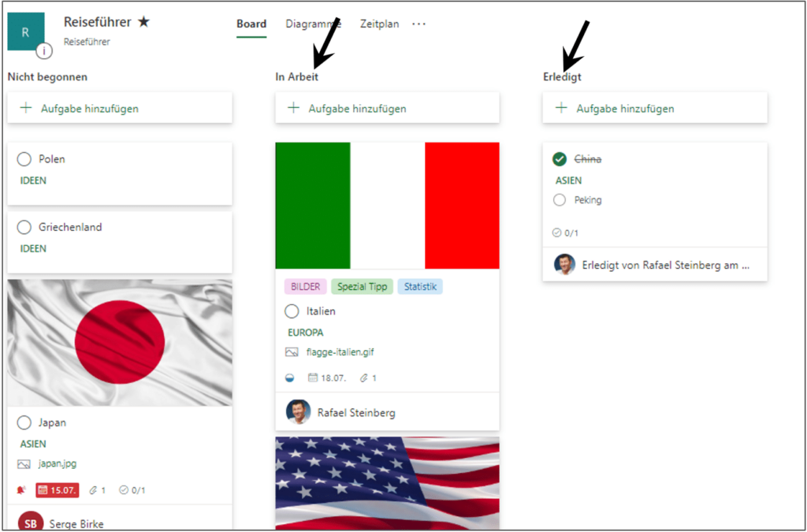Open the flagge-italien.gif attachment link
The image size is (807, 532).
click(340, 352)
